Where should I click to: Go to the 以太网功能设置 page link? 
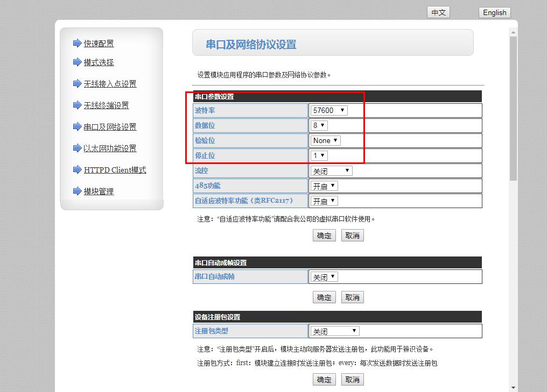110,148
